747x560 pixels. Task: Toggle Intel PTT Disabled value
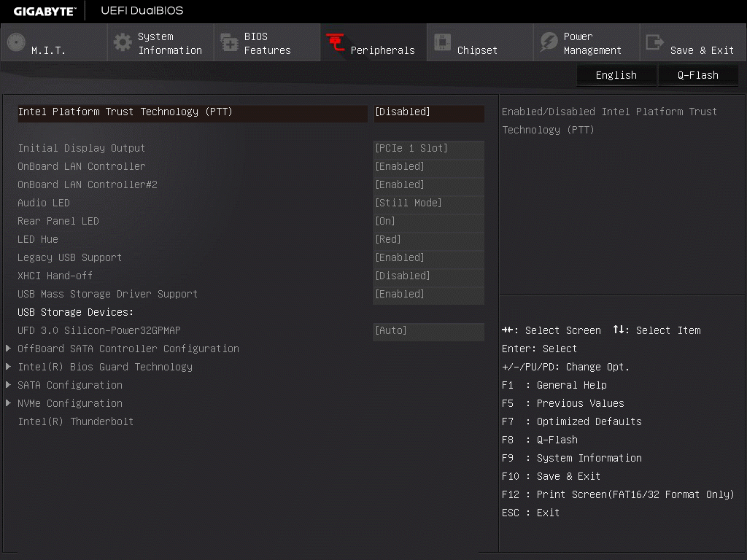coord(429,112)
